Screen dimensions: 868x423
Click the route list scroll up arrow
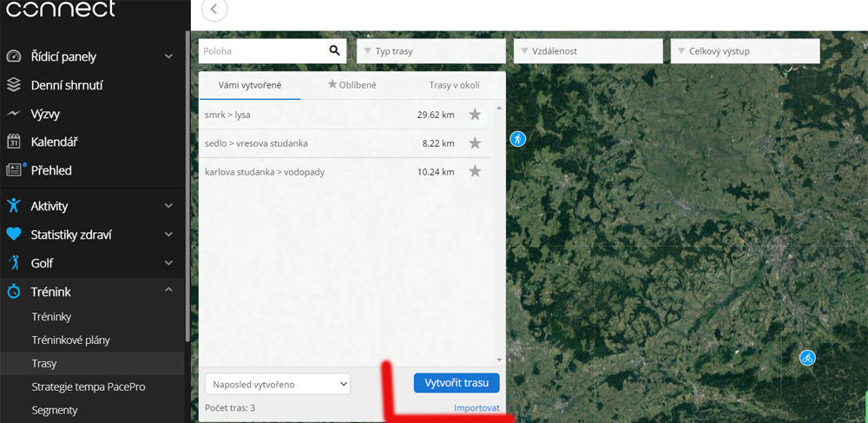[x=499, y=108]
